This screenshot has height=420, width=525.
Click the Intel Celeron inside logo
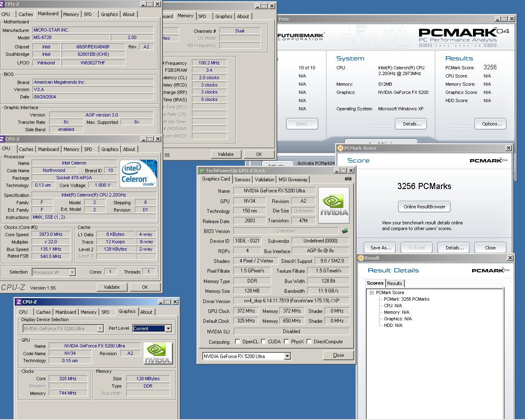click(138, 174)
